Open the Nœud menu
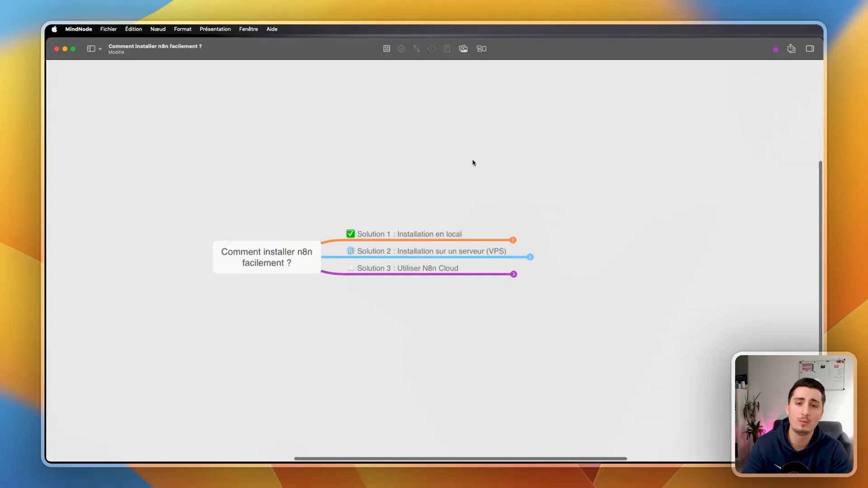The height and width of the screenshot is (488, 868). 158,29
